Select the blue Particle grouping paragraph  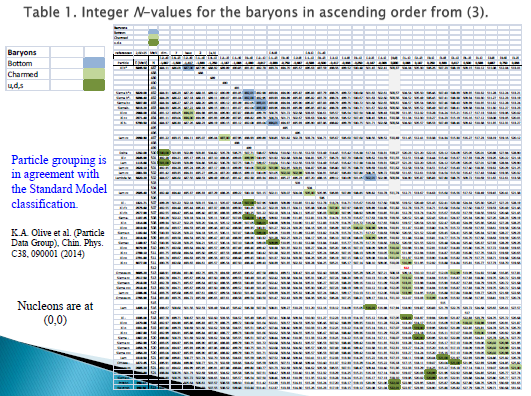59,182
